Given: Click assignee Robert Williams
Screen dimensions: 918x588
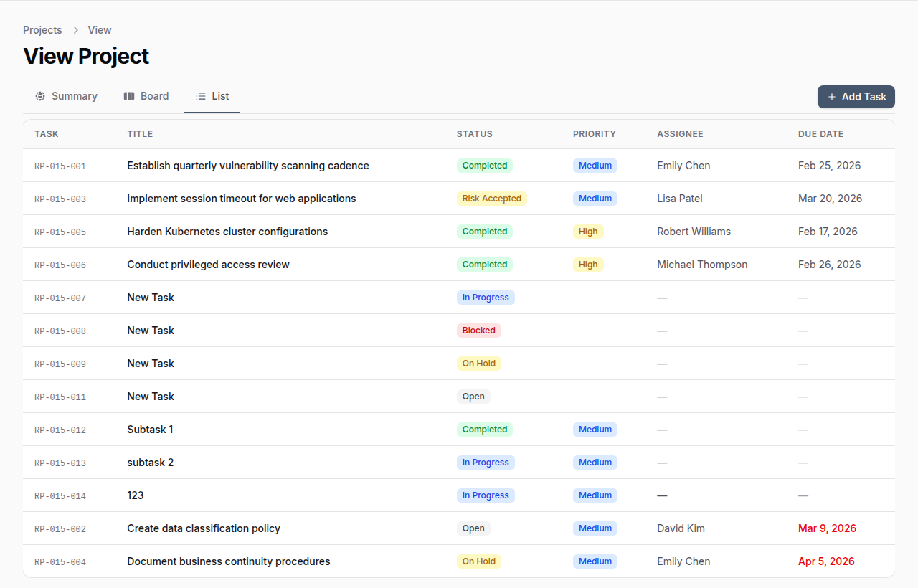Looking at the screenshot, I should click(x=694, y=232).
